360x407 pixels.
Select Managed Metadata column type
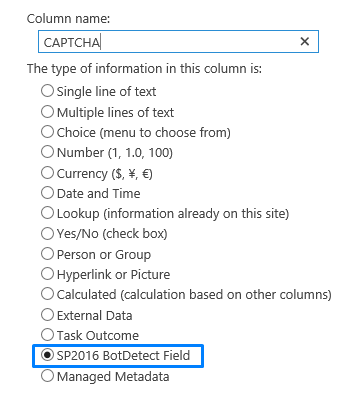(x=47, y=376)
